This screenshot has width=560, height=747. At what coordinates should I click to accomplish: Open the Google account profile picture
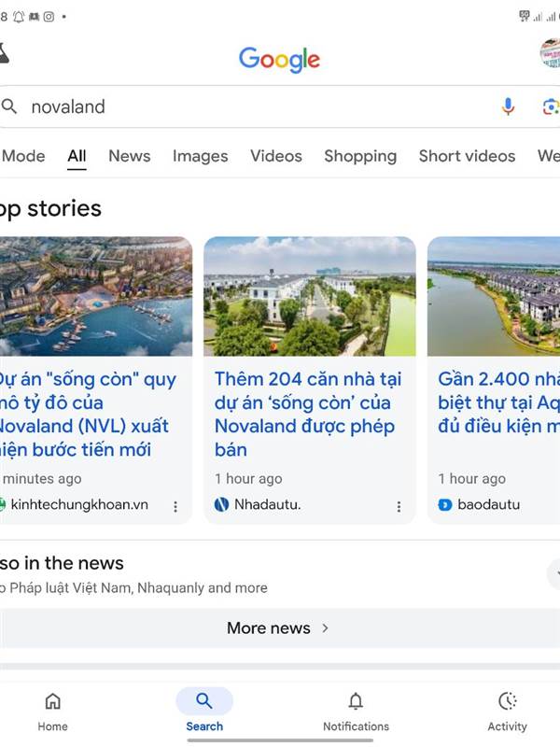pyautogui.click(x=551, y=54)
